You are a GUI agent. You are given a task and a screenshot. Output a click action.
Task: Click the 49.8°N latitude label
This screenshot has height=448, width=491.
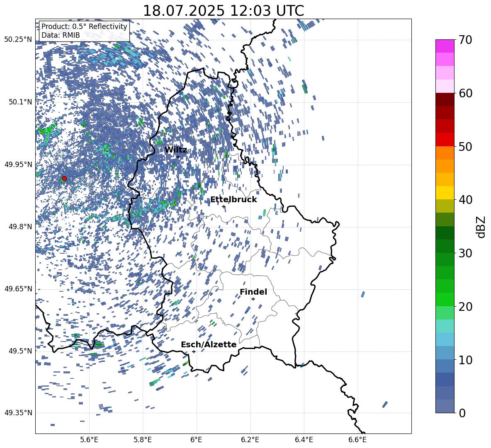point(21,227)
